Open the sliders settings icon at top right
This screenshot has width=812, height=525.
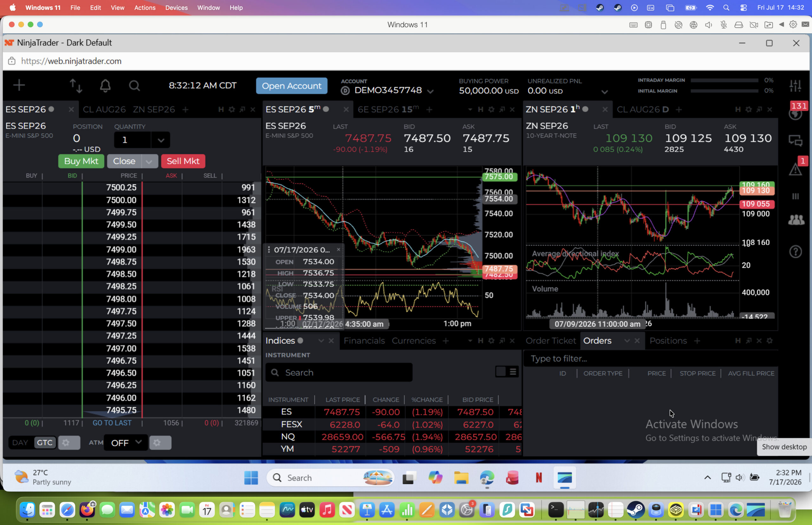pyautogui.click(x=795, y=86)
